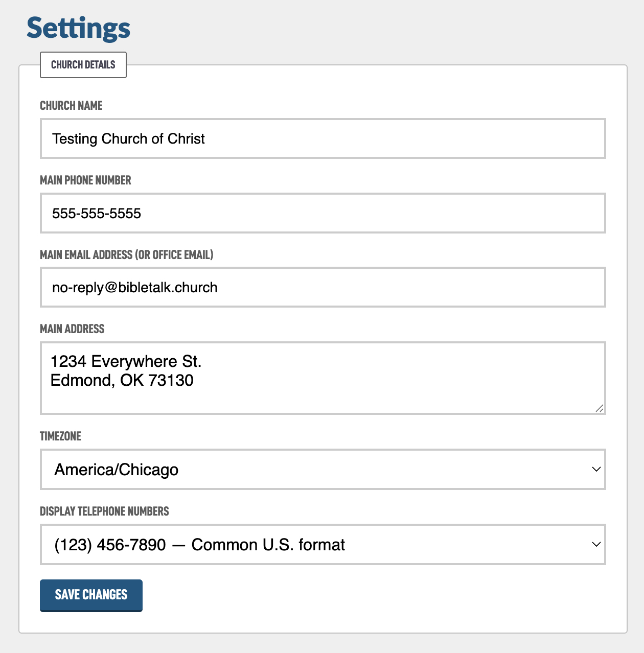Select the Main Email Address input
Viewport: 644px width, 653px height.
[323, 287]
